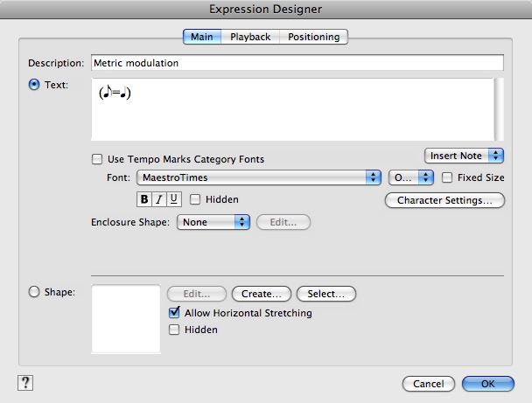The width and height of the screenshot is (532, 403).
Task: Switch to the Playback tab
Action: pyautogui.click(x=250, y=37)
